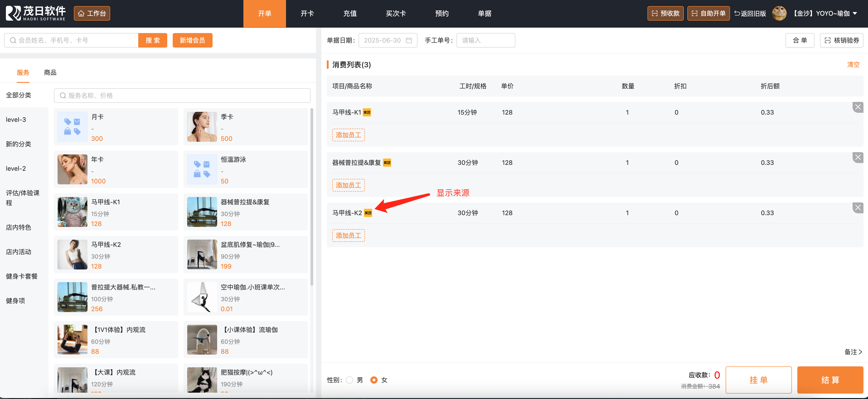Screen dimensions: 868x399
Task: Open the 充值 menu item
Action: coord(350,13)
